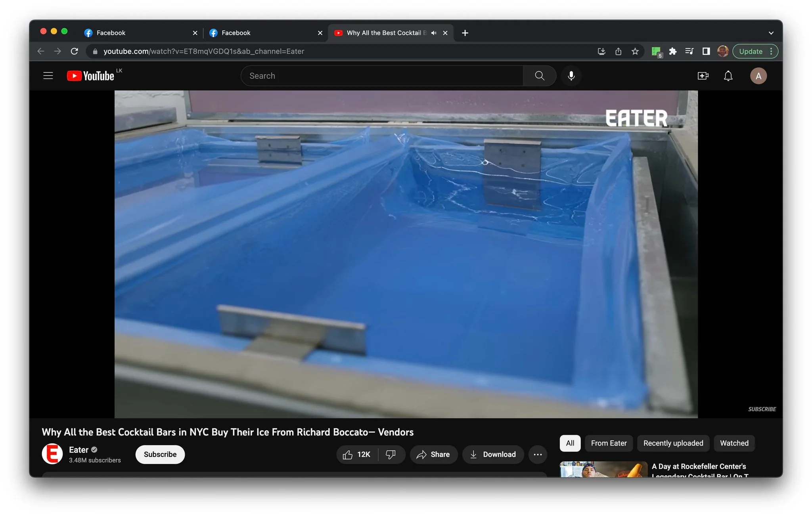Open the green extension with badge 5

(657, 52)
